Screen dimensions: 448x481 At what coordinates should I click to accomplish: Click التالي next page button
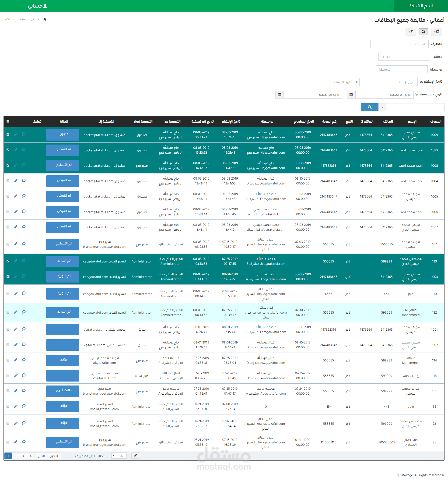pyautogui.click(x=41, y=456)
